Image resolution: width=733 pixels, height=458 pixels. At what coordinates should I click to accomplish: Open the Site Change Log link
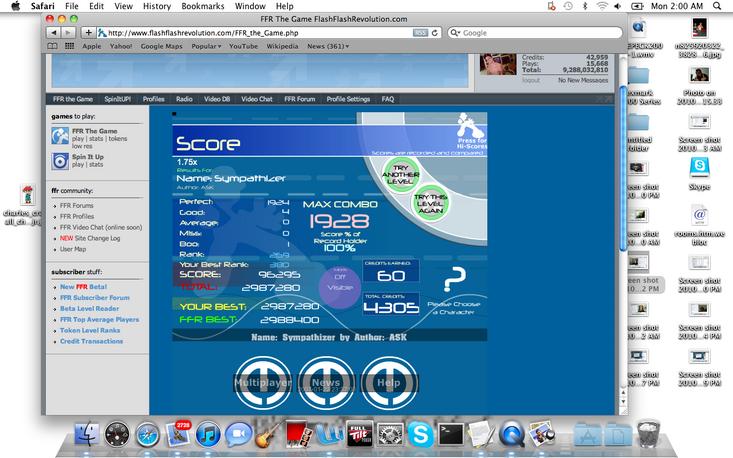click(90, 238)
